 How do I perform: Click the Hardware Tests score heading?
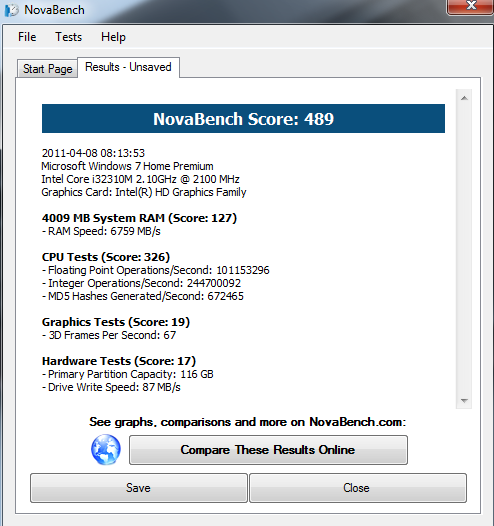tap(119, 361)
